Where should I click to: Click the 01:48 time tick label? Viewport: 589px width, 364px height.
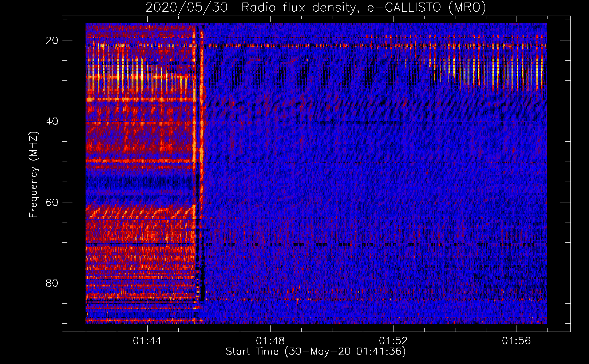[270, 341]
